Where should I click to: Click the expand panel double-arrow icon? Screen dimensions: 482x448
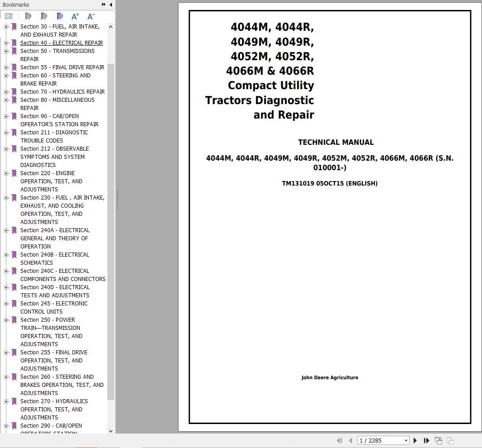pyautogui.click(x=104, y=4)
